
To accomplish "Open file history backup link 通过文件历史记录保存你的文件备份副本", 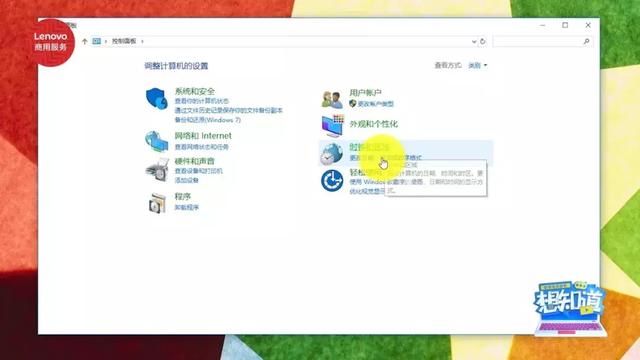I will pos(229,110).
